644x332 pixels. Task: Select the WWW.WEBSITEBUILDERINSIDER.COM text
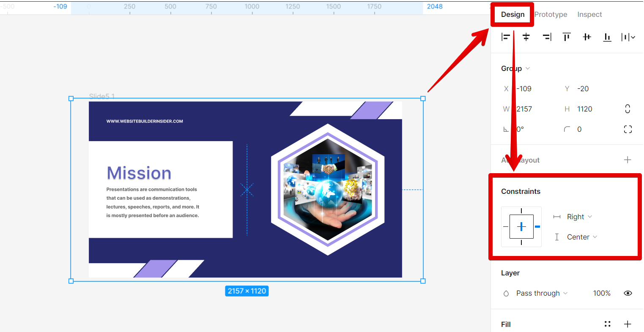click(145, 121)
